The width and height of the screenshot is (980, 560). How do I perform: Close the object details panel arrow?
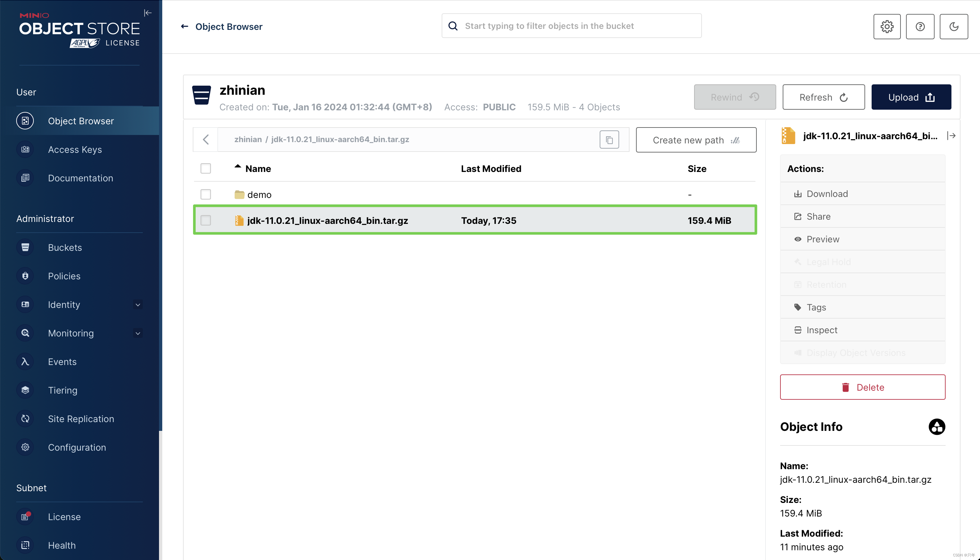tap(951, 136)
